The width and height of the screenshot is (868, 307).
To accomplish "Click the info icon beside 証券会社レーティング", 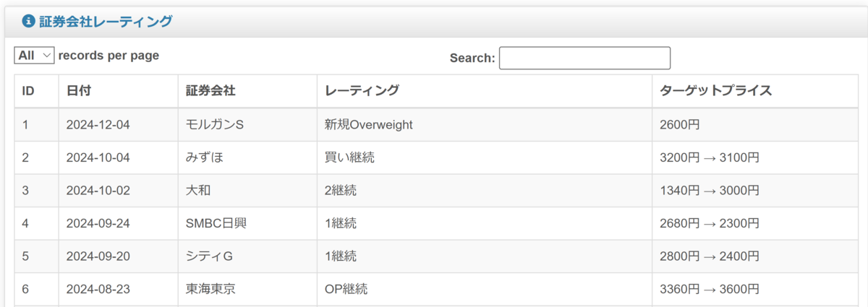I will click(x=29, y=22).
